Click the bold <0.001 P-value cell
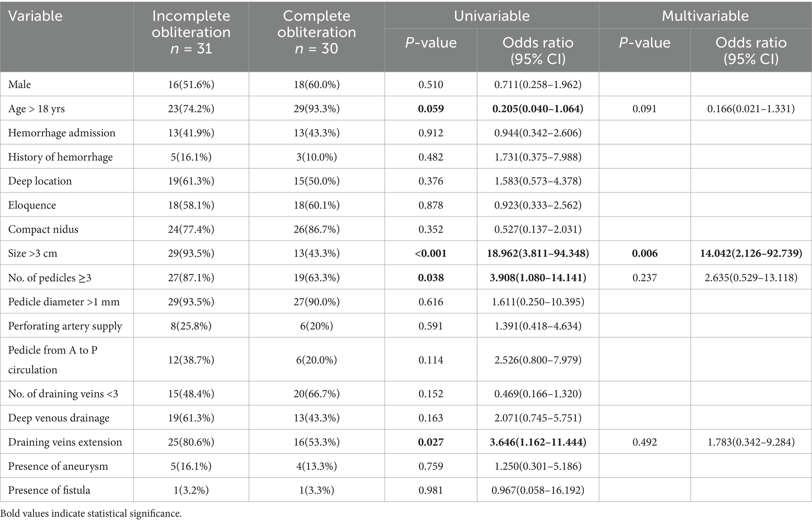This screenshot has height=522, width=812. click(x=431, y=253)
